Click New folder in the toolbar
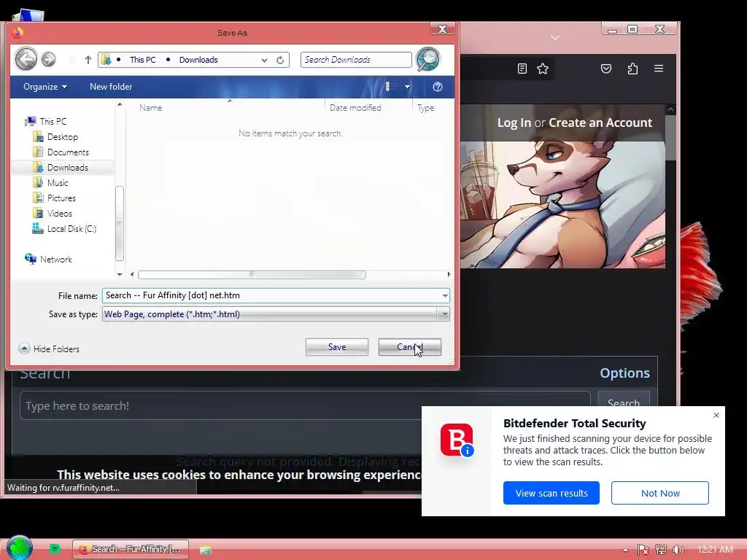Screen dimensions: 747x560 [x=111, y=87]
